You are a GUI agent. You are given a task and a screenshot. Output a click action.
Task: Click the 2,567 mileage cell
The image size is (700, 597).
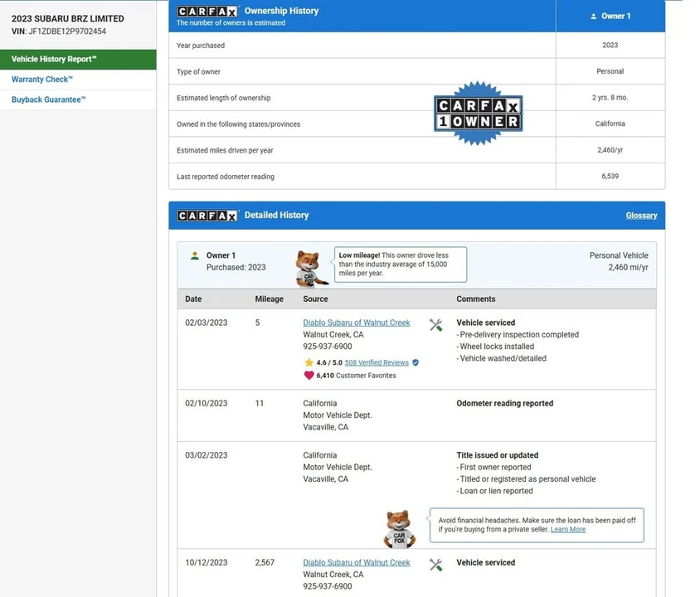265,563
